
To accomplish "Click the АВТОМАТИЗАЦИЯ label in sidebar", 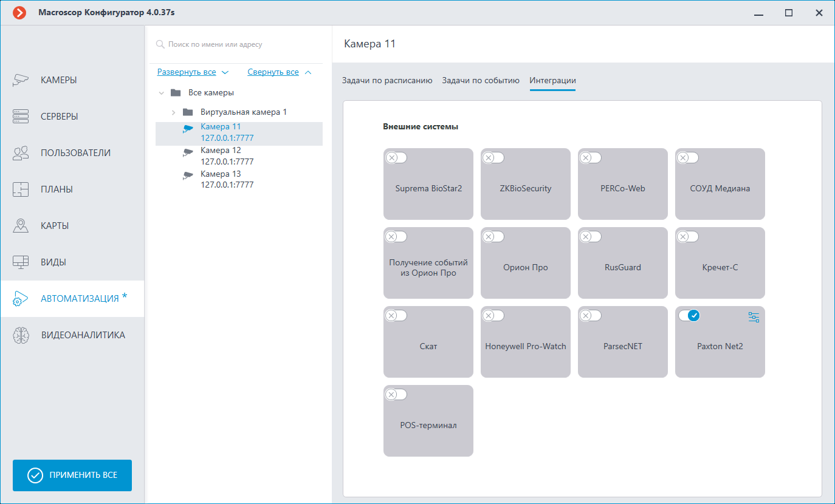I will [80, 299].
